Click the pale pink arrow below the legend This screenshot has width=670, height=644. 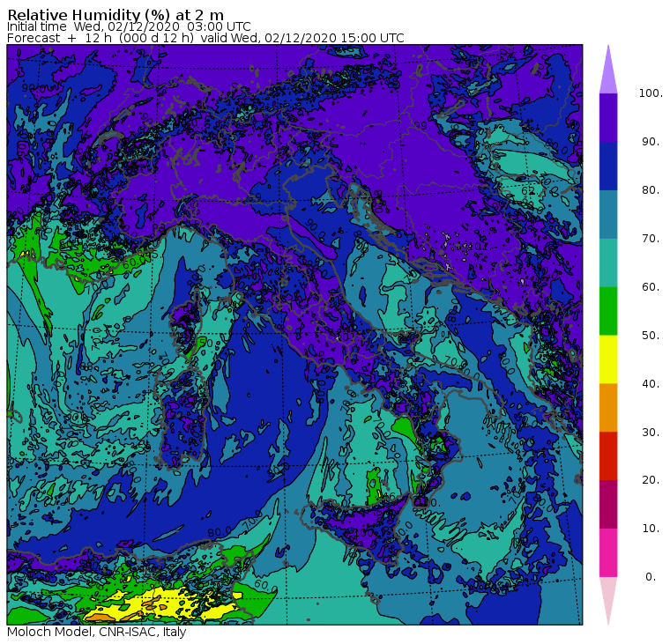click(x=608, y=598)
